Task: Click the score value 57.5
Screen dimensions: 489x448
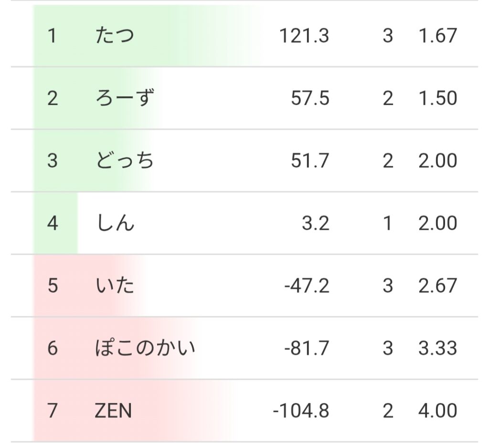Action: pyautogui.click(x=310, y=98)
